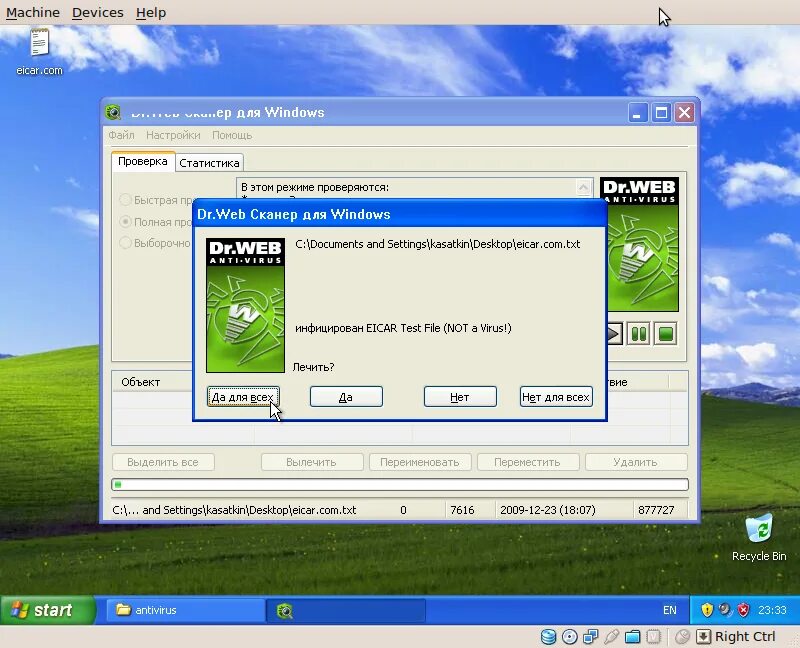The height and width of the screenshot is (648, 800).
Task: Click the 'Нет' button in dialog
Action: pos(460,396)
